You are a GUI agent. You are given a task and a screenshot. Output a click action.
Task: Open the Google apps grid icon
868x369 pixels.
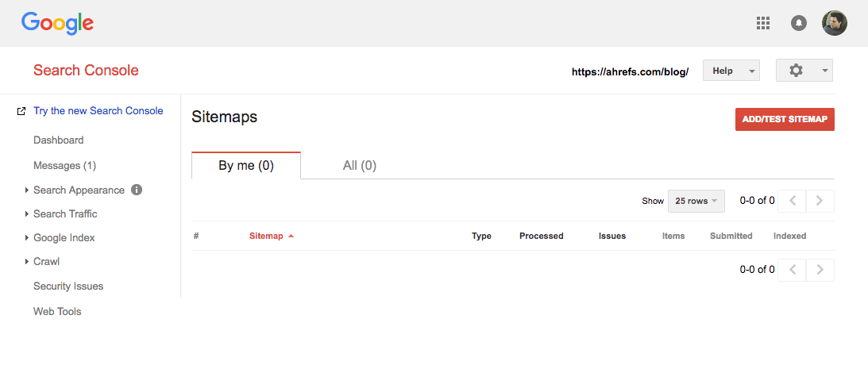click(x=763, y=23)
